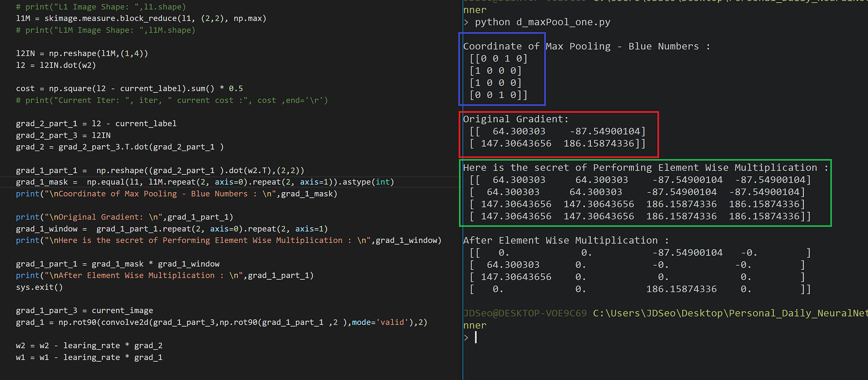
Task: Click Original Gradient row '147.30643656 186.15874336'
Action: point(558,144)
